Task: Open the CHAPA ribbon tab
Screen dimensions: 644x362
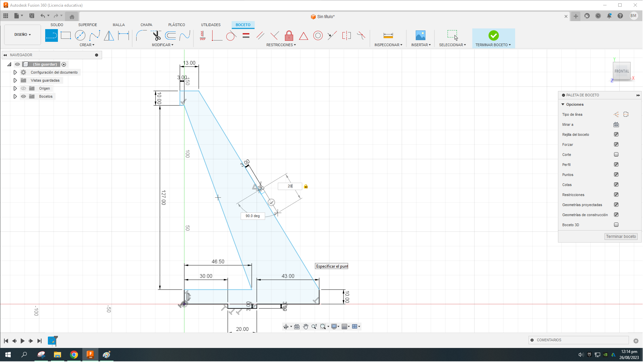Action: point(146,24)
